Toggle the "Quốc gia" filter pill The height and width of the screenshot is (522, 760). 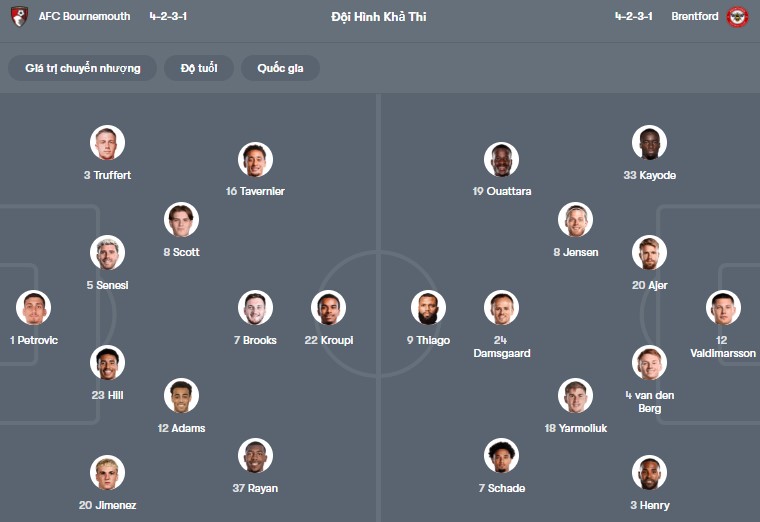(280, 68)
